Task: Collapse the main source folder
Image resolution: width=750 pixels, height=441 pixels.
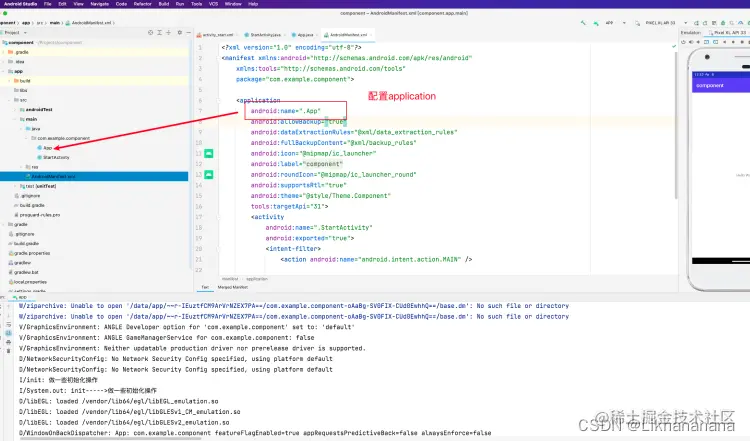Action: 16,119
